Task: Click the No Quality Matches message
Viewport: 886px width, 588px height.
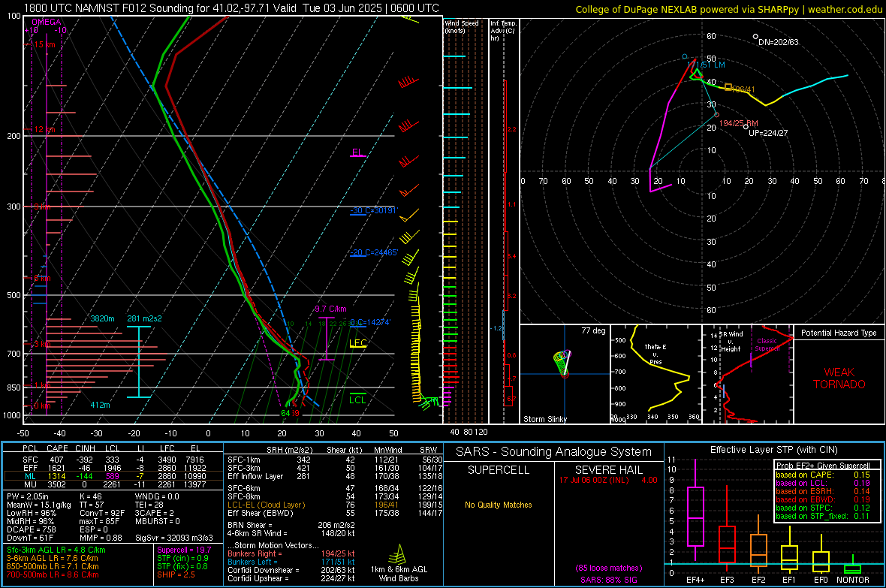Action: [499, 505]
